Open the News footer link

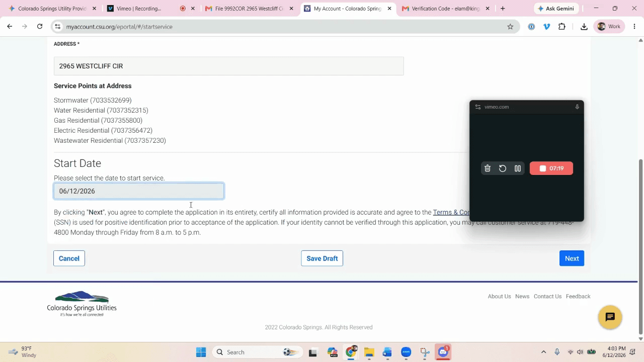522,297
